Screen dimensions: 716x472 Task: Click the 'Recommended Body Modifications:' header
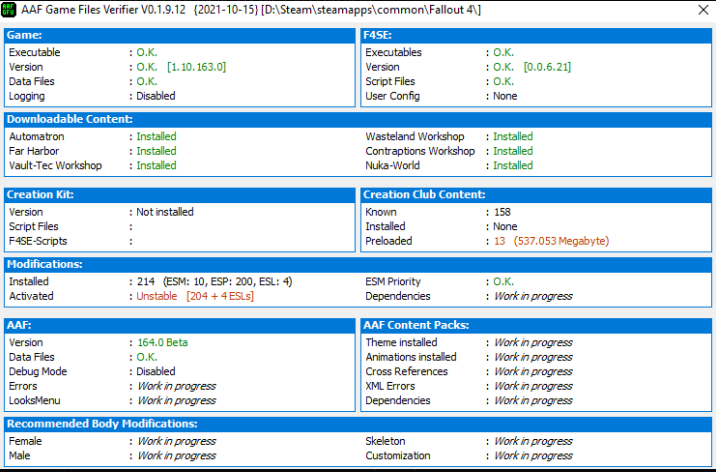pos(358,424)
